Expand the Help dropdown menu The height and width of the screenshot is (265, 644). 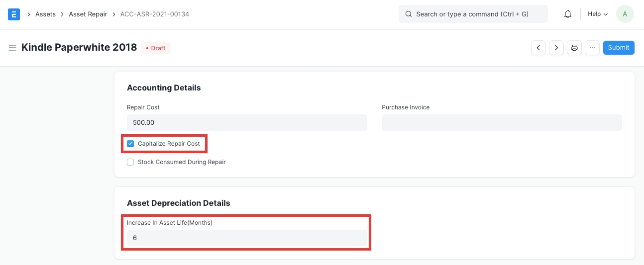[x=598, y=14]
